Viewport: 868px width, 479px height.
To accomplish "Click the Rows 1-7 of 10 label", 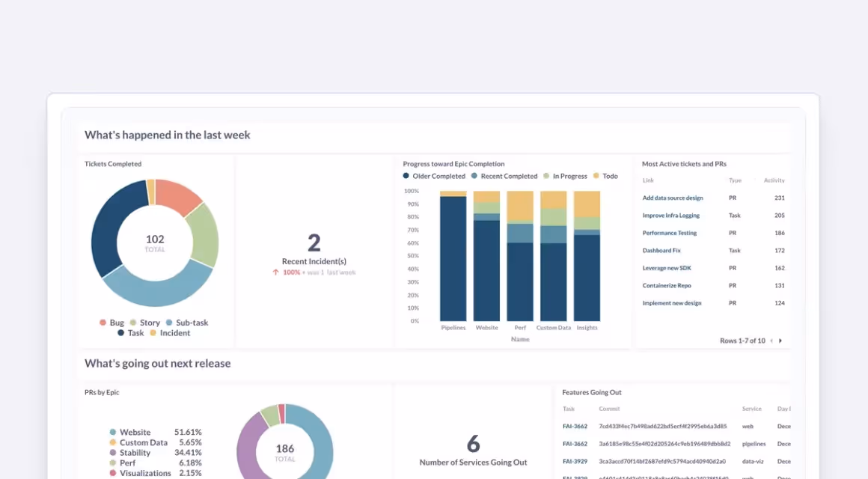I will (x=742, y=341).
